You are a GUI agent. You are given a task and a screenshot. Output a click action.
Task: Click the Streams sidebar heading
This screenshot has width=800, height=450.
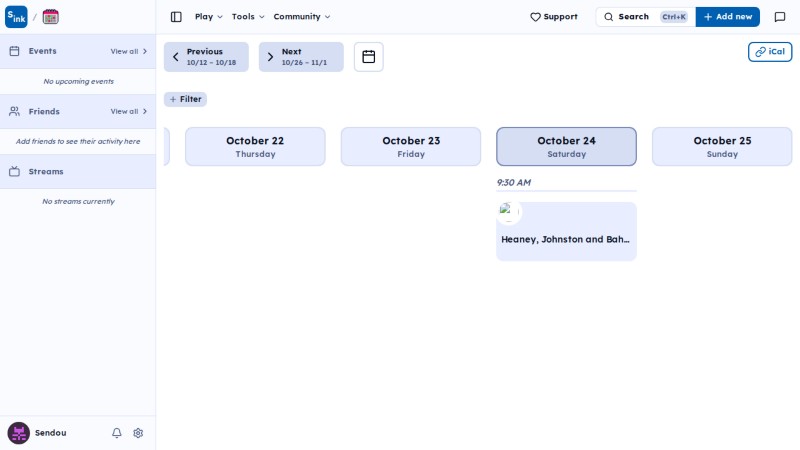click(x=46, y=171)
